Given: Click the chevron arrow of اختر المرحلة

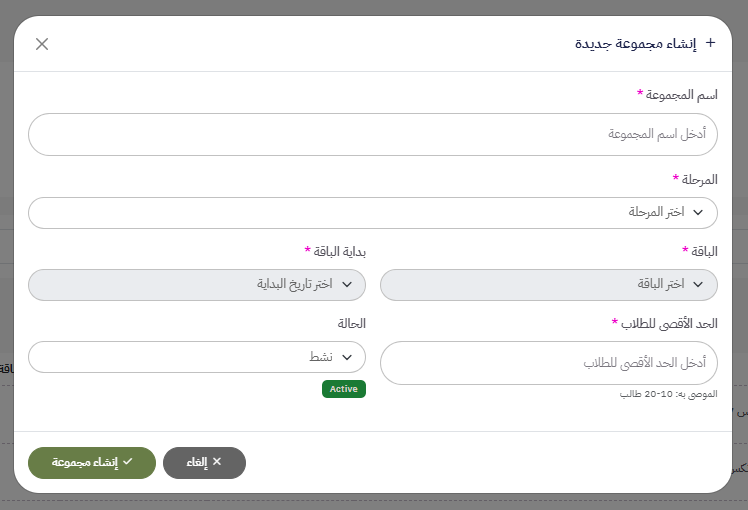Looking at the screenshot, I should (698, 213).
